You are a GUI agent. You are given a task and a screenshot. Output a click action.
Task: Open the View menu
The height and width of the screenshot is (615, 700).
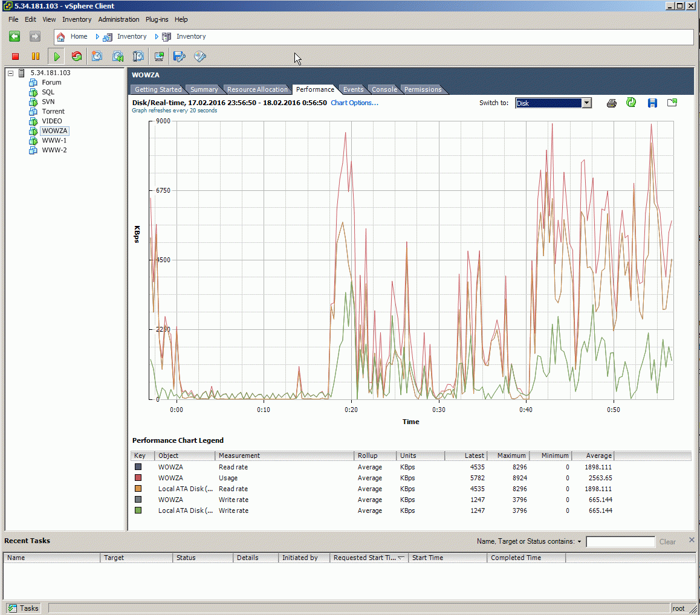(x=49, y=20)
